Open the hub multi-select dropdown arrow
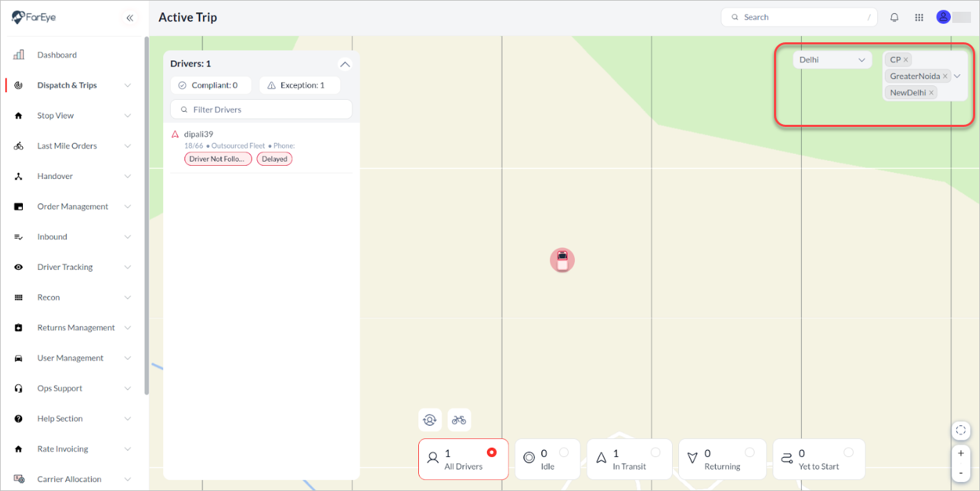This screenshot has height=491, width=980. coord(957,76)
